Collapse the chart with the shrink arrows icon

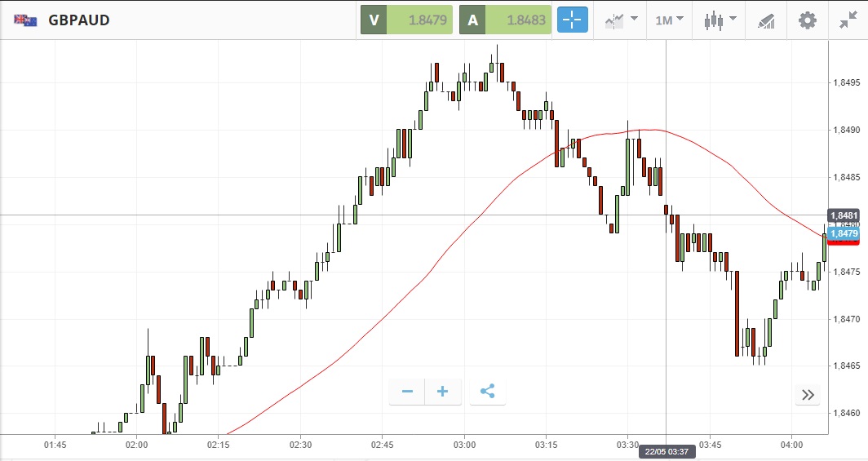848,20
